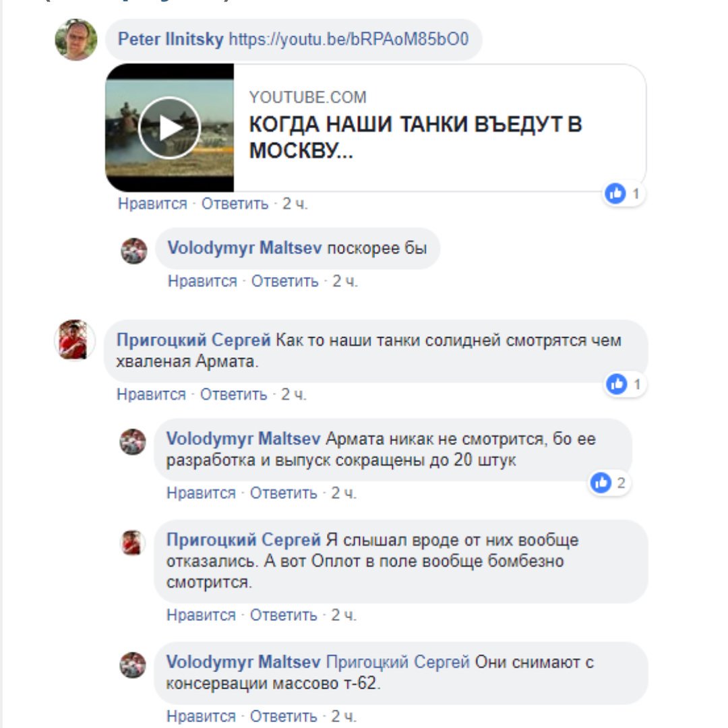The width and height of the screenshot is (728, 728).
Task: Open Peter Ilnitsky's name link
Action: 171,39
